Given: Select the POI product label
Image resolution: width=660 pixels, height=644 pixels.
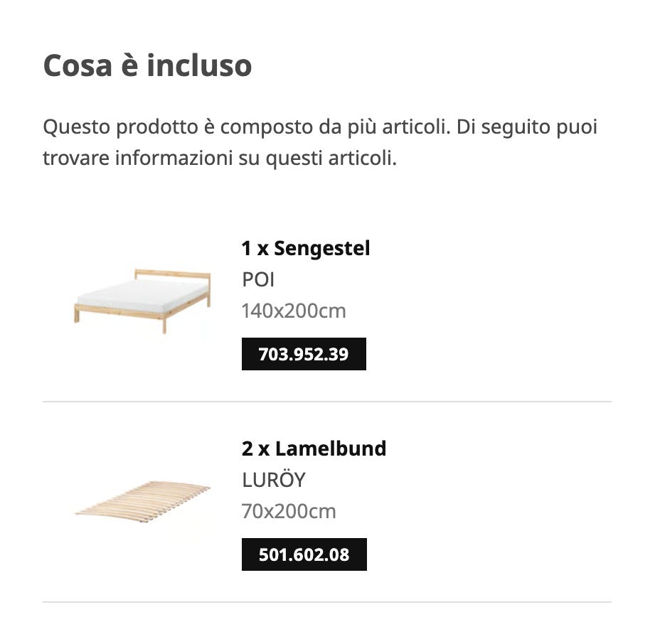Looking at the screenshot, I should (258, 280).
